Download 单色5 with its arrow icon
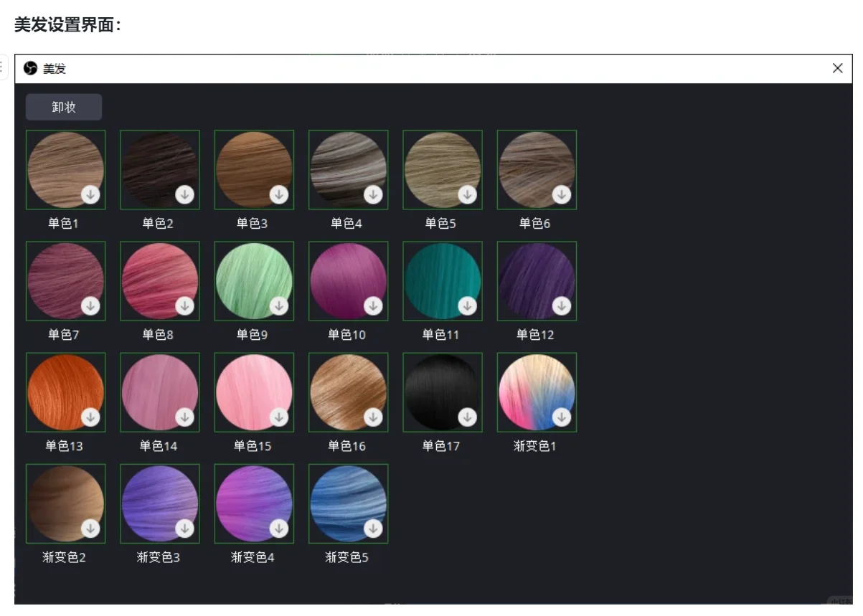 468,194
